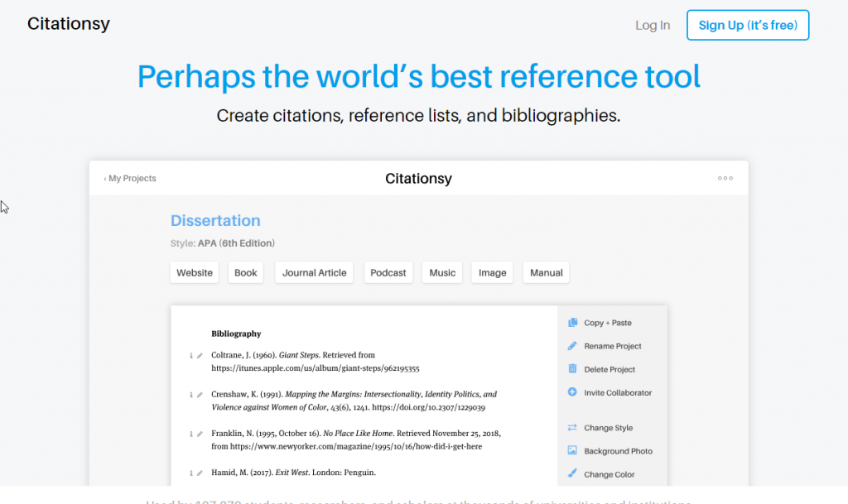Select the Website source type
Viewport: 848px width, 504px height.
click(194, 272)
